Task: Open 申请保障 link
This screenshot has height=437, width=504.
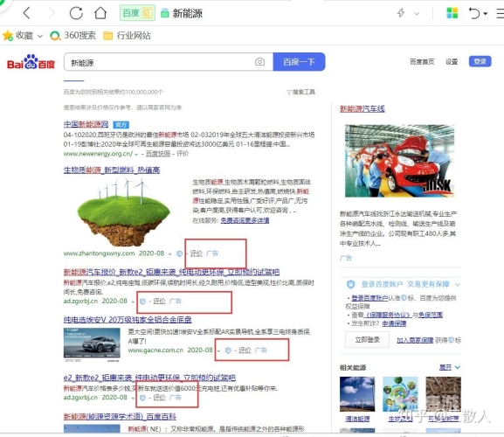Action: [x=394, y=323]
